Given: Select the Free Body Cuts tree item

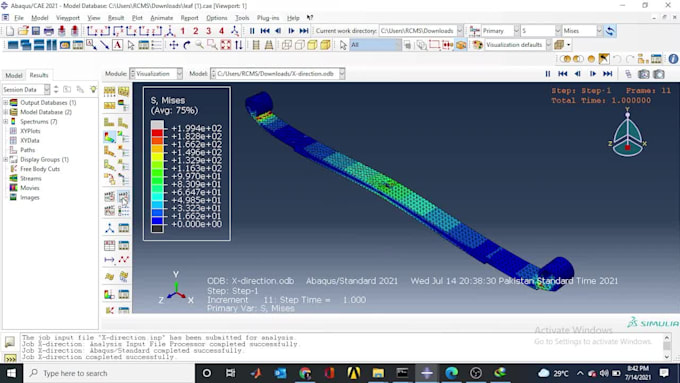Looking at the screenshot, I should click(40, 169).
